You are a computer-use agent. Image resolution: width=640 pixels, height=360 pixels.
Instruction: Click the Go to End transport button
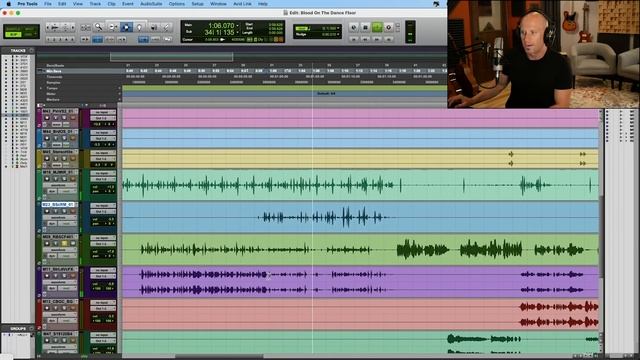click(x=389, y=39)
